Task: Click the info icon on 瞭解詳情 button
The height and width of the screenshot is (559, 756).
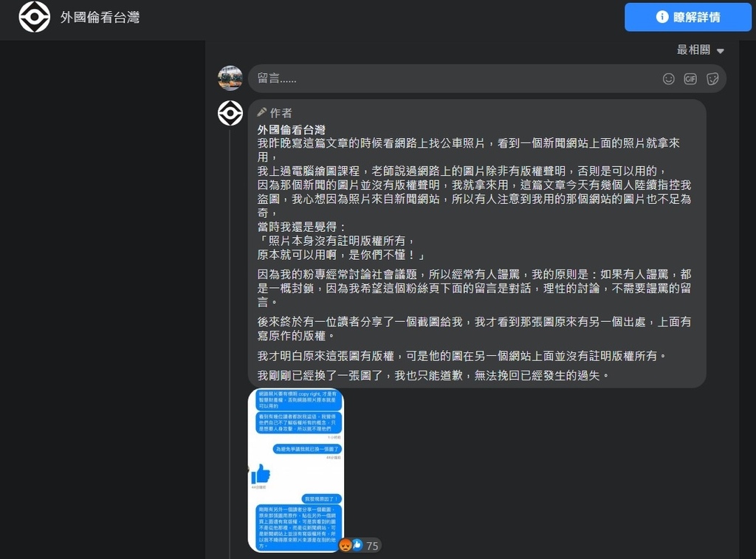Action: [662, 17]
